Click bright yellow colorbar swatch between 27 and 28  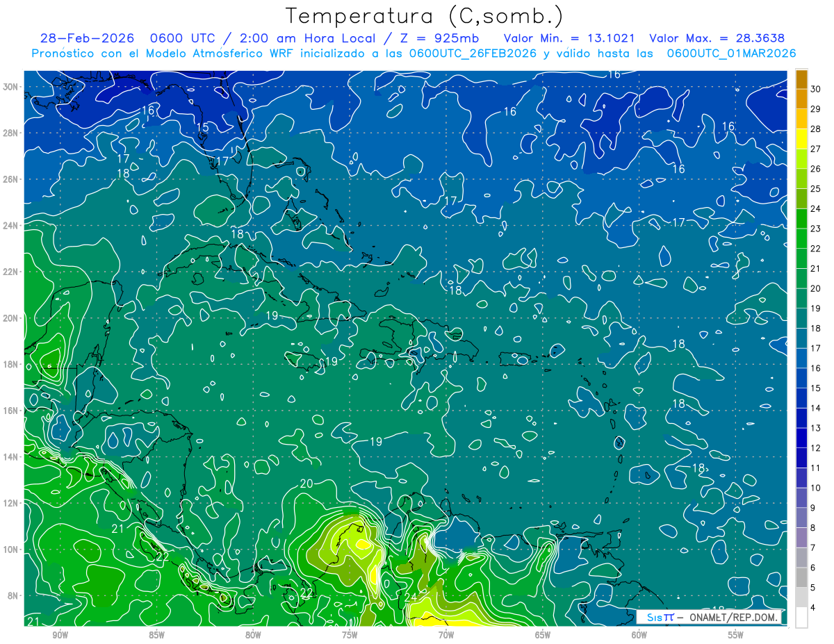(801, 139)
